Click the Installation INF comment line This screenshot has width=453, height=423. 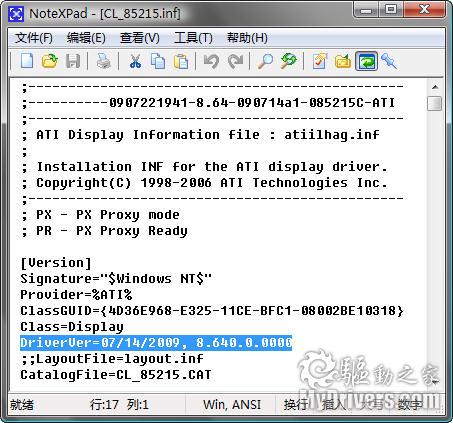pyautogui.click(x=204, y=167)
